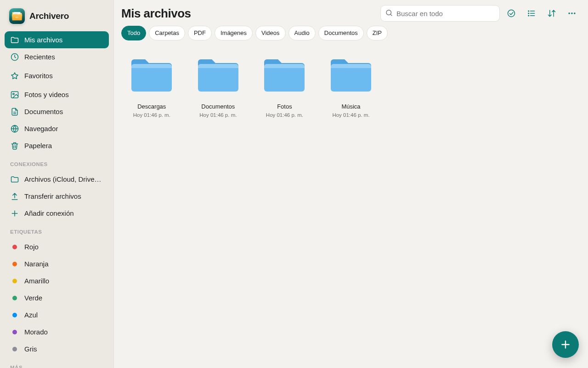Viewport: 588px width, 368px height.
Task: Select the Gris tag
Action: (x=57, y=349)
